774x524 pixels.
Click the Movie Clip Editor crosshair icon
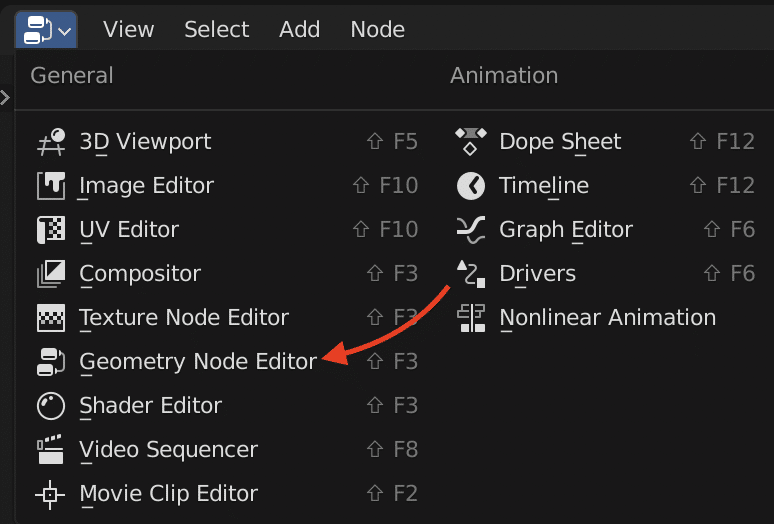coord(50,494)
